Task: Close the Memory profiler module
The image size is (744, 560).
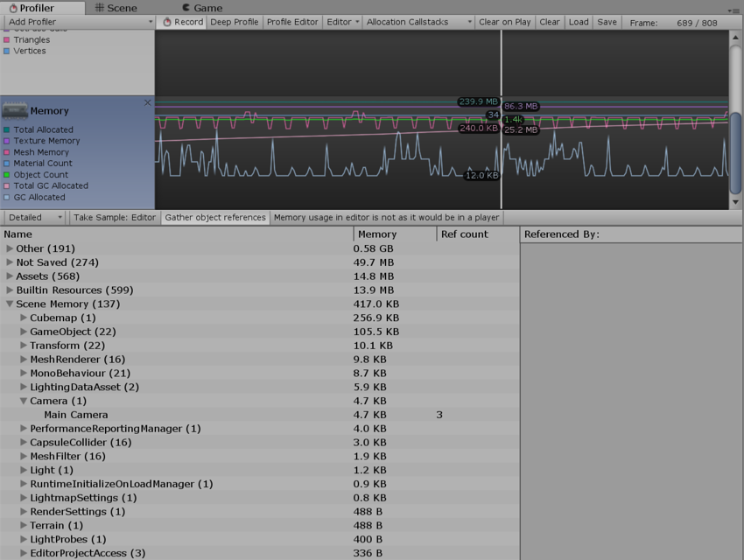Action: [147, 103]
